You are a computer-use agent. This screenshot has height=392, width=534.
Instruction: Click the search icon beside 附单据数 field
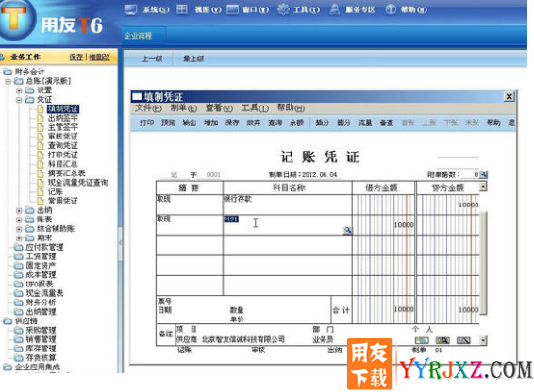pos(483,174)
